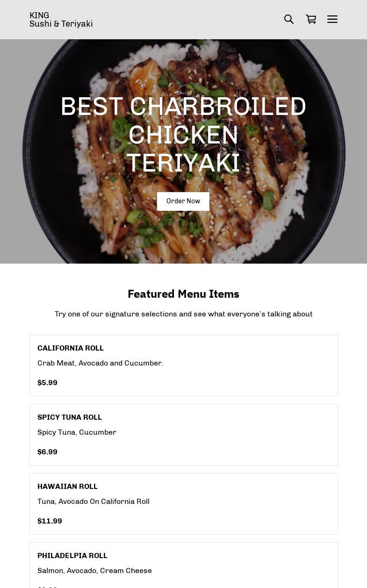Viewport: 367px width, 588px height.
Task: Click the Salmon, Avocado, Cream Cheese description
Action: [x=94, y=571]
